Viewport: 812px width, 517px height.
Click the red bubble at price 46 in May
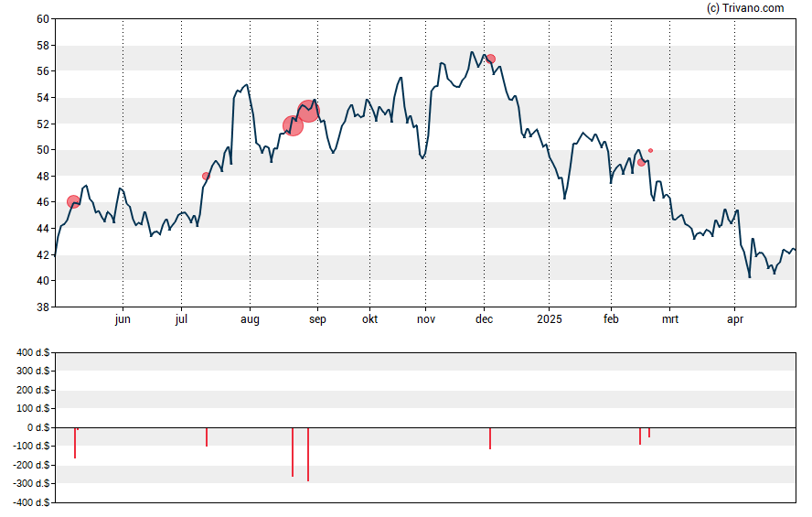[73, 201]
